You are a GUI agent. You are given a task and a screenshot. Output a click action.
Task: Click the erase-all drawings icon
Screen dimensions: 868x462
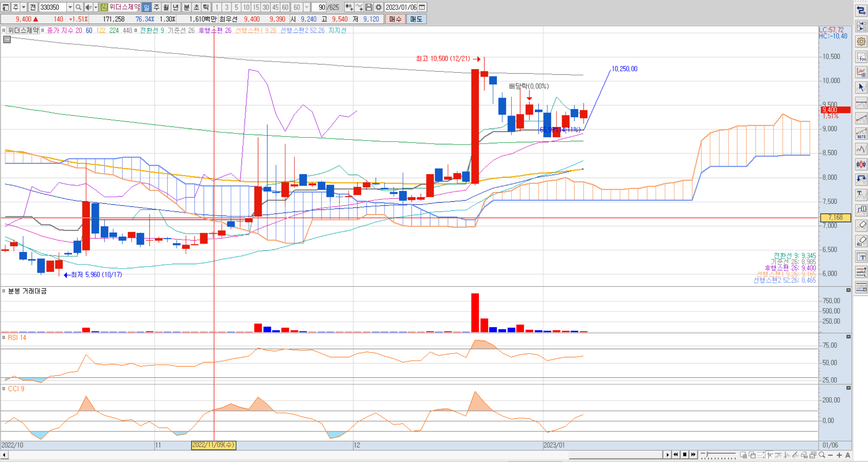coord(861,241)
